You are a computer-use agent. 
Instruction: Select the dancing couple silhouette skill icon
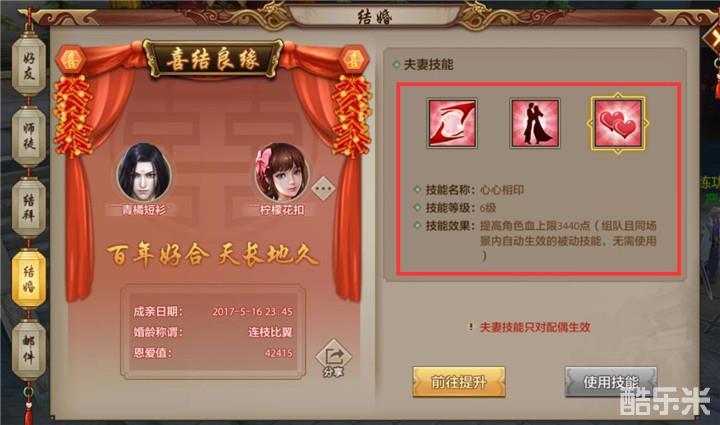coord(535,123)
